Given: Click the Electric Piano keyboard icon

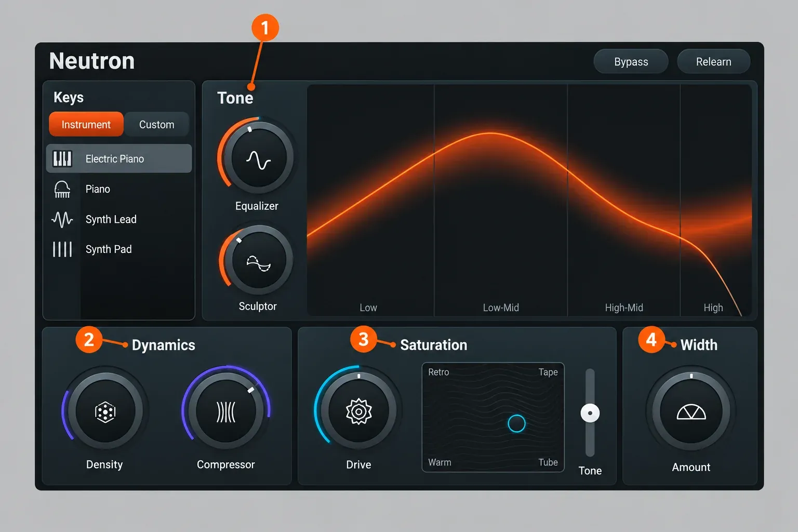Looking at the screenshot, I should pos(62,158).
